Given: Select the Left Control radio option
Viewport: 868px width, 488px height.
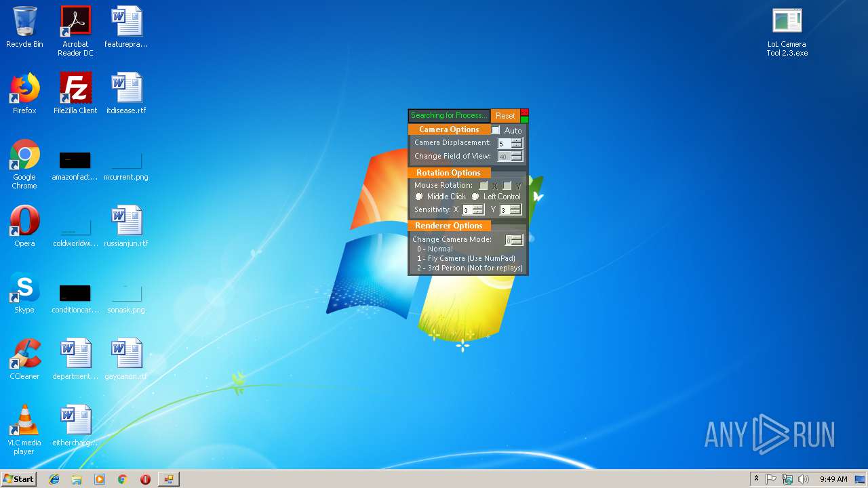Looking at the screenshot, I should click(475, 197).
